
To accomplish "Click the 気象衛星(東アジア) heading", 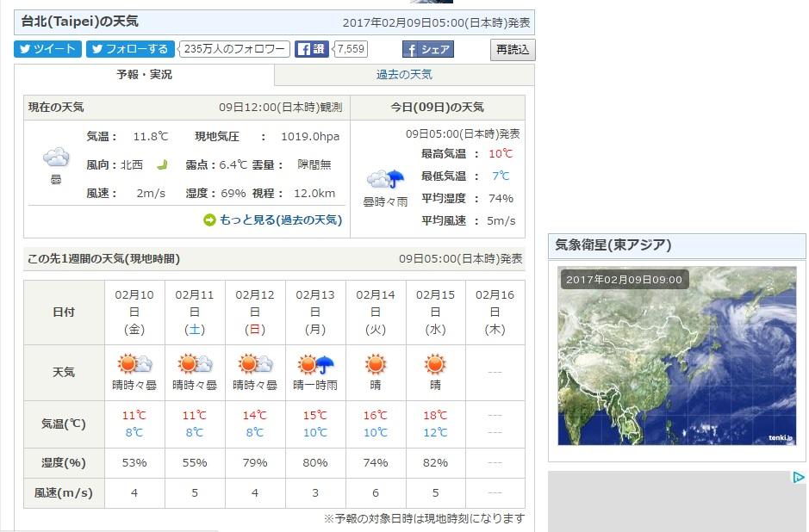I will point(613,244).
